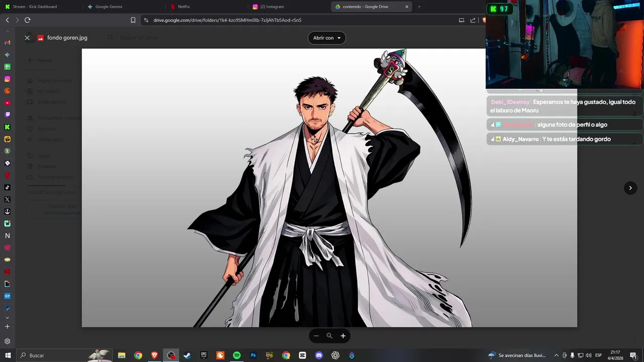Open the weather widget 'Se avecinan días lluvi...'
Screen dimensions: 644x362
click(517, 355)
